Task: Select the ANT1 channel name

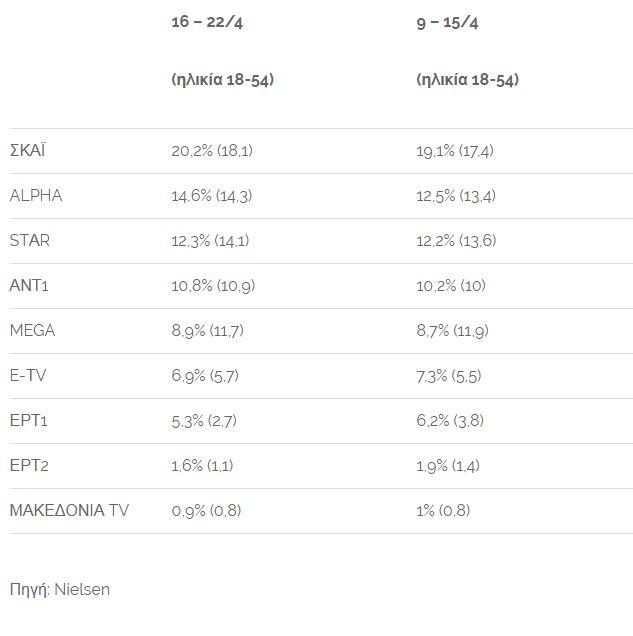Action: 30,286
